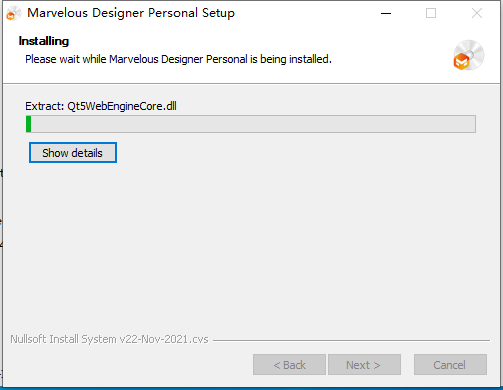Click the Marveloous Designer title bar icon

pyautogui.click(x=13, y=13)
